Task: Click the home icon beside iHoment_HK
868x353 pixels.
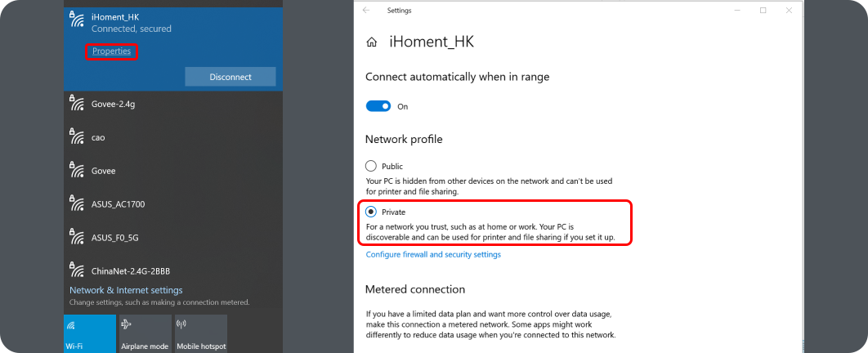Action: coord(372,42)
